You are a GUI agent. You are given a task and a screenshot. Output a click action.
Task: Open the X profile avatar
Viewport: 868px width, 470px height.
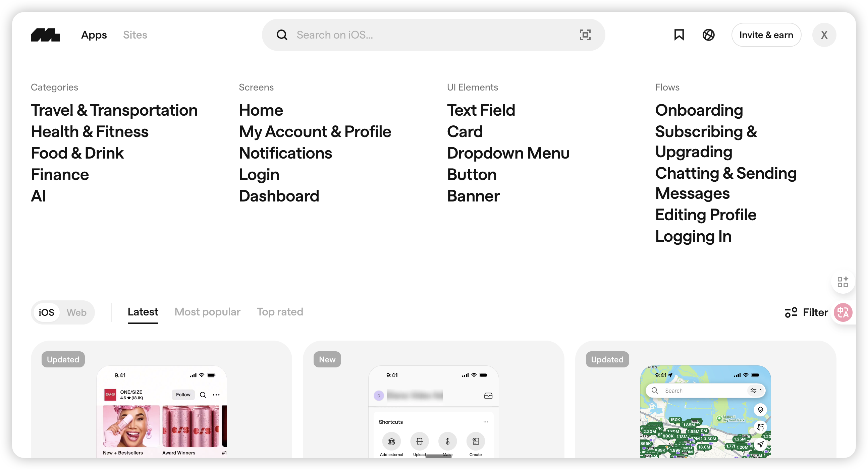824,35
